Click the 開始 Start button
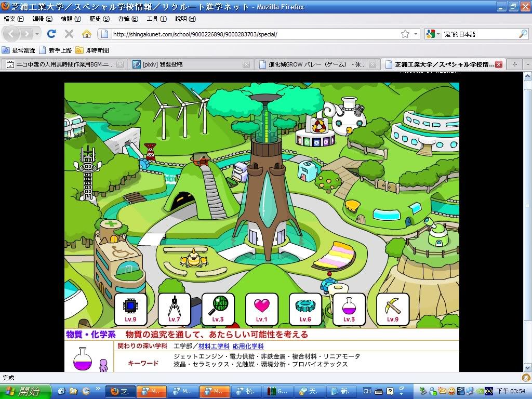This screenshot has width=532, height=399. (25, 392)
